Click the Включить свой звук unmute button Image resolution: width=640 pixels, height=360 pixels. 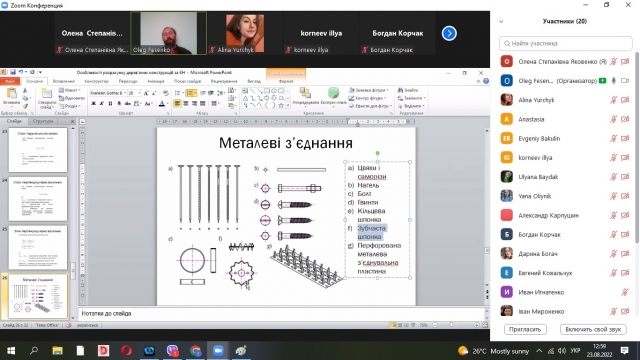pos(593,329)
